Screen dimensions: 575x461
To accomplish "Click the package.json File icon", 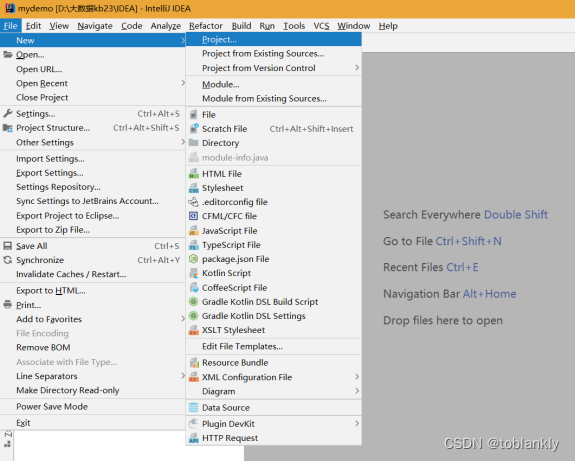I will click(194, 259).
